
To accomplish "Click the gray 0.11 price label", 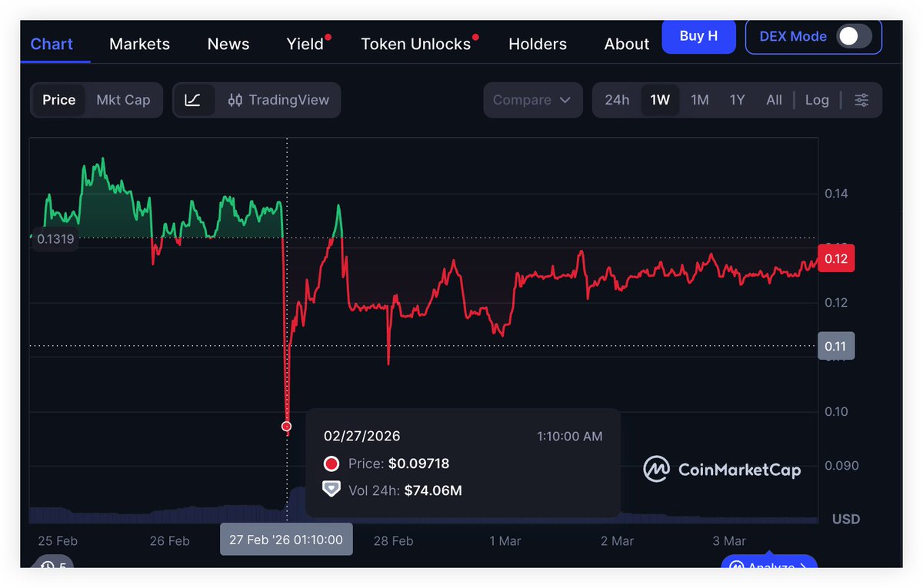I will tap(836, 346).
